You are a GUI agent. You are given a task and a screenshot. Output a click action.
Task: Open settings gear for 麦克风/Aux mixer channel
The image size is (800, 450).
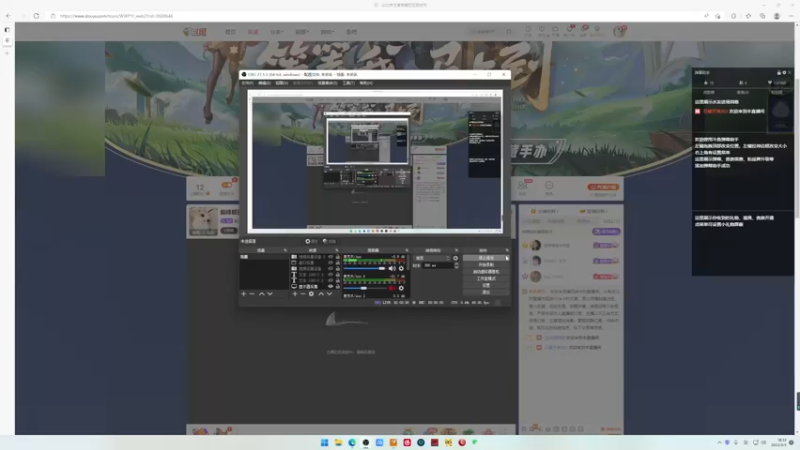click(x=401, y=268)
